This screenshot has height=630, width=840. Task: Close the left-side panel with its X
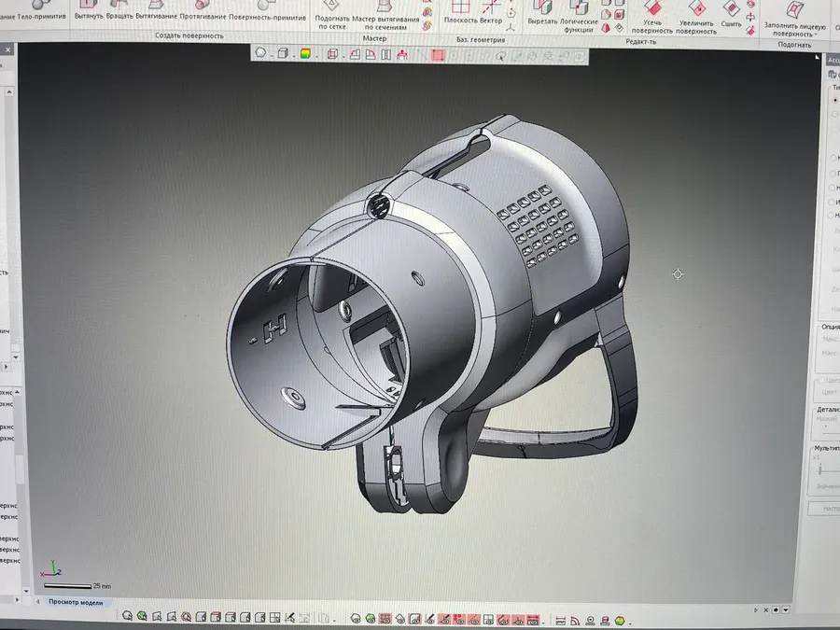click(x=8, y=49)
